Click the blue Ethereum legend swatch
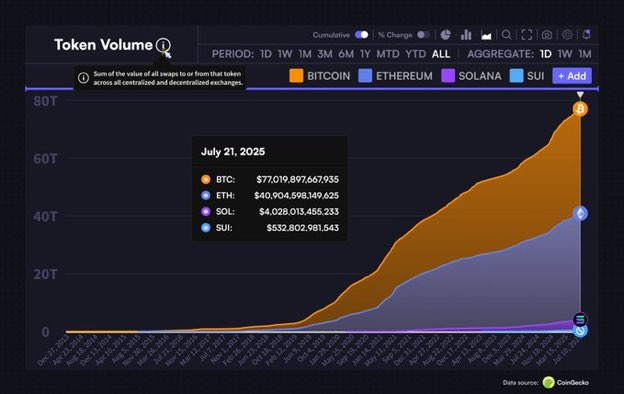Viewport: 624px width, 394px height. (365, 76)
